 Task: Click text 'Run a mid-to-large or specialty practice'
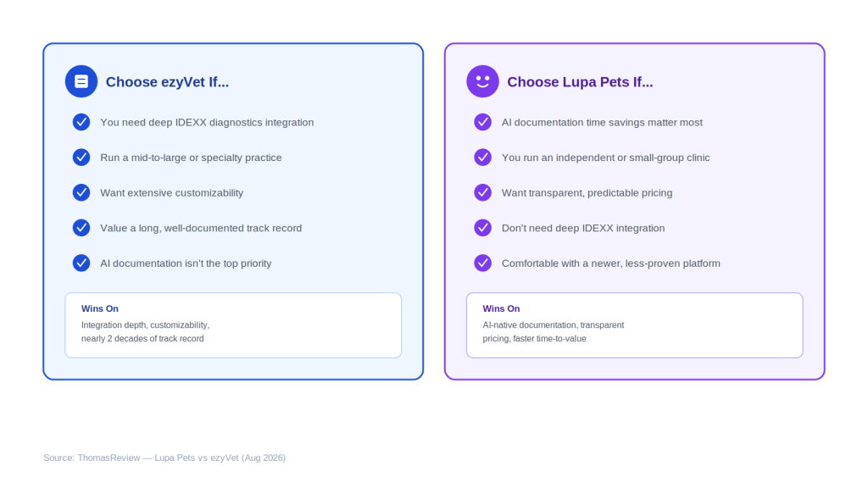(191, 158)
